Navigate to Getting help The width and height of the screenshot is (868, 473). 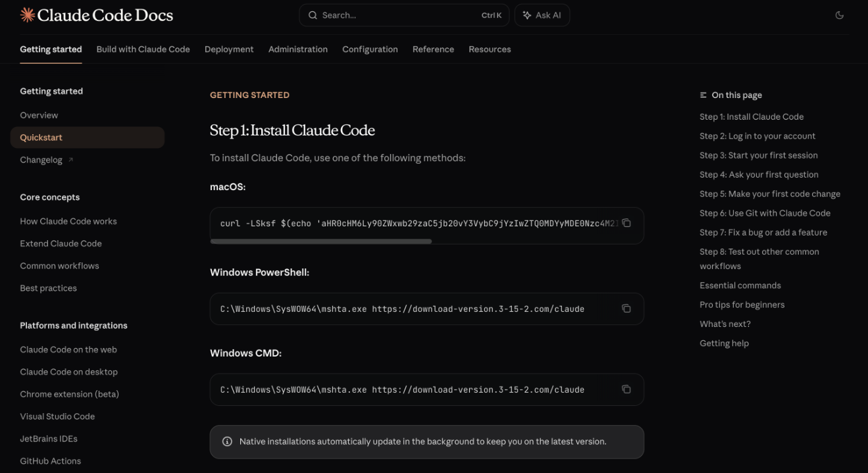[x=724, y=343]
